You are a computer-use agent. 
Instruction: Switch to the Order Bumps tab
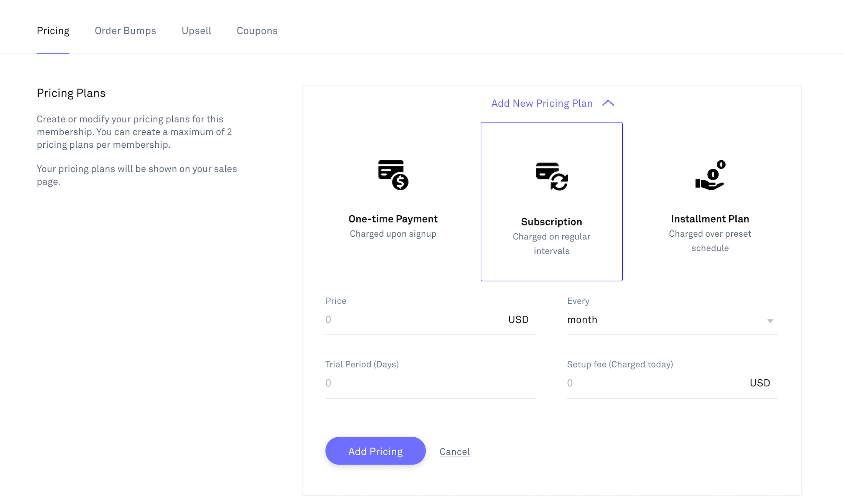pos(125,31)
